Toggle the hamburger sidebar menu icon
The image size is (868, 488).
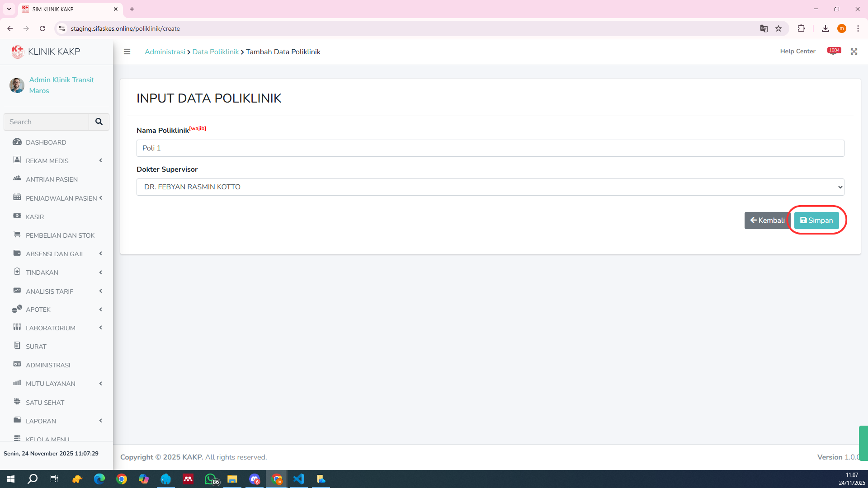click(x=127, y=52)
